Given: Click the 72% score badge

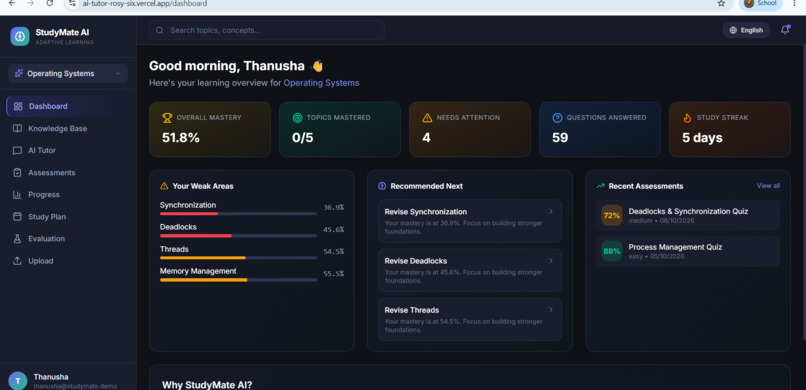Looking at the screenshot, I should [612, 215].
